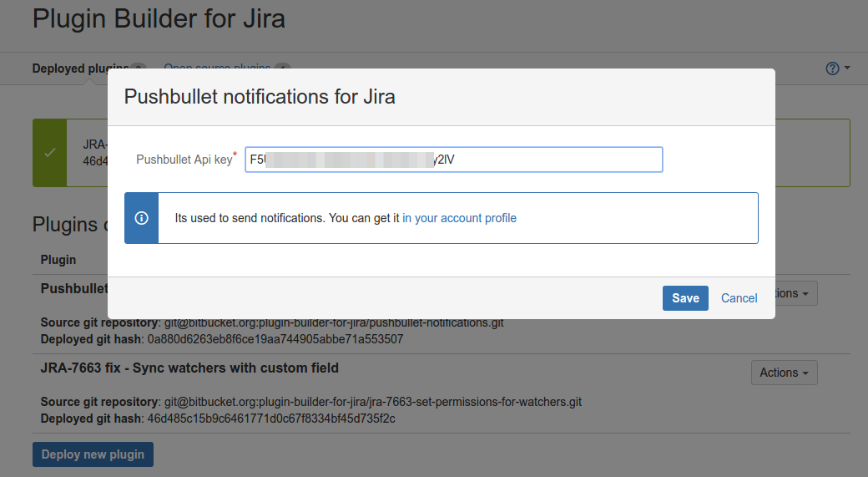The width and height of the screenshot is (868, 477).
Task: Select the pushbullet-notifications.git repository text
Action: (x=334, y=323)
